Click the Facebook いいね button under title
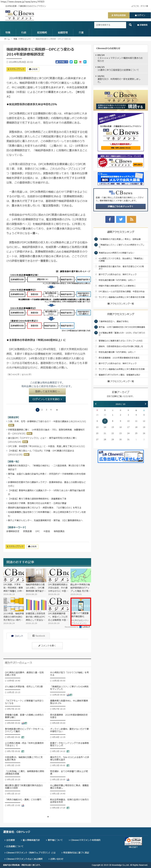Image resolution: width=151 pixels, height=868 pixels. [x=62, y=62]
